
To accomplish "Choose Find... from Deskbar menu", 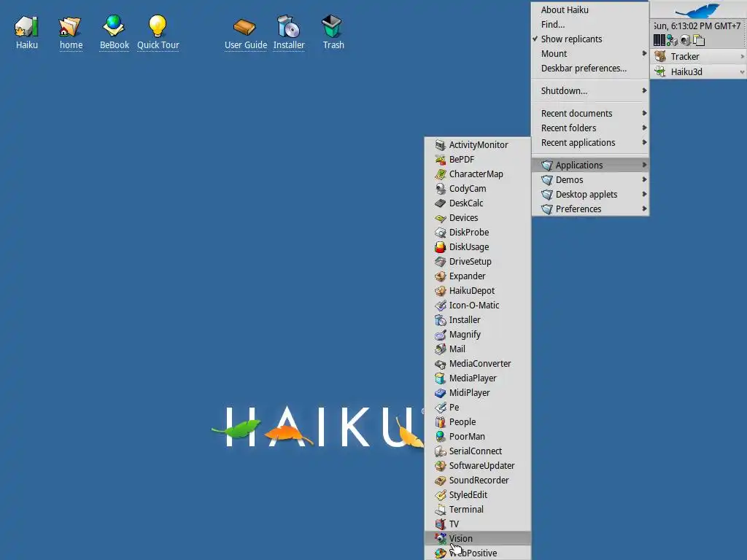I will tap(590, 24).
